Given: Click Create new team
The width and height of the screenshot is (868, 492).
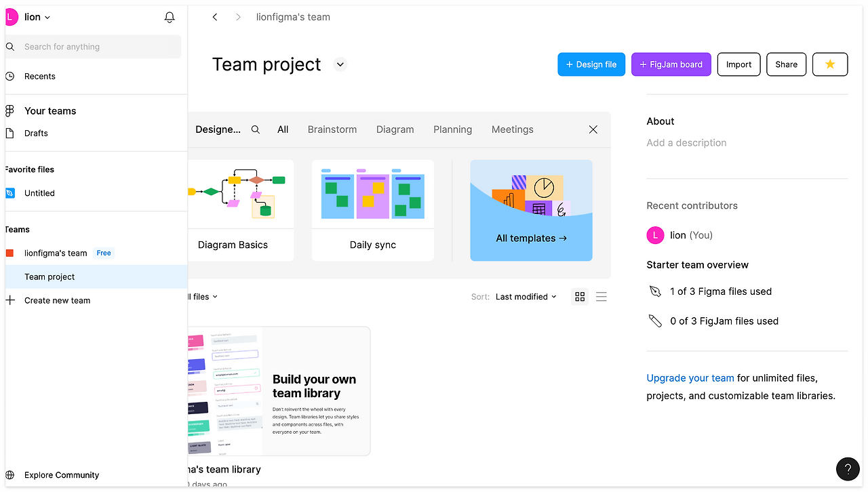Looking at the screenshot, I should (x=57, y=301).
